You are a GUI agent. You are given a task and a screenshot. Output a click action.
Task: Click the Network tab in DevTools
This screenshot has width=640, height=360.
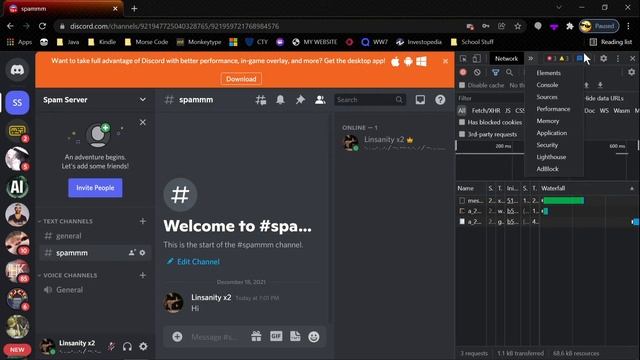(x=506, y=59)
